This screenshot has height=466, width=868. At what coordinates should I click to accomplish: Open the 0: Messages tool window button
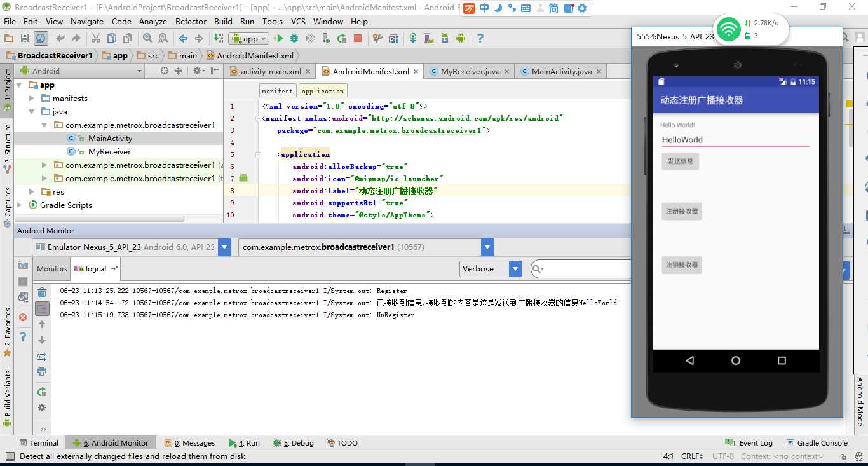[x=189, y=443]
